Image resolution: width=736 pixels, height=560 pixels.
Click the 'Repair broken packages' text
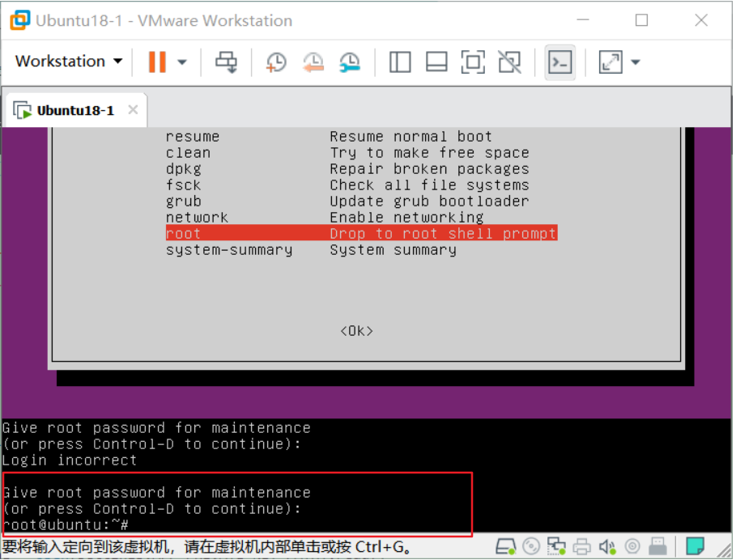429,169
